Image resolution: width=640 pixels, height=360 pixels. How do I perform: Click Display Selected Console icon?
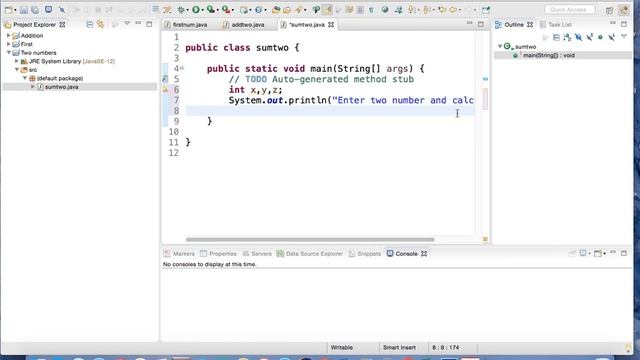coord(583,253)
